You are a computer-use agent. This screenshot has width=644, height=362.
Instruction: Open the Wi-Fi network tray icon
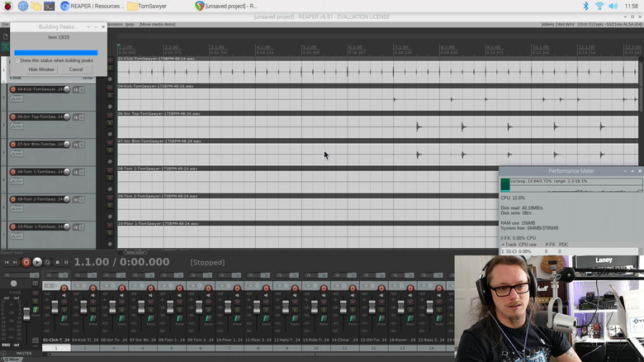[599, 6]
